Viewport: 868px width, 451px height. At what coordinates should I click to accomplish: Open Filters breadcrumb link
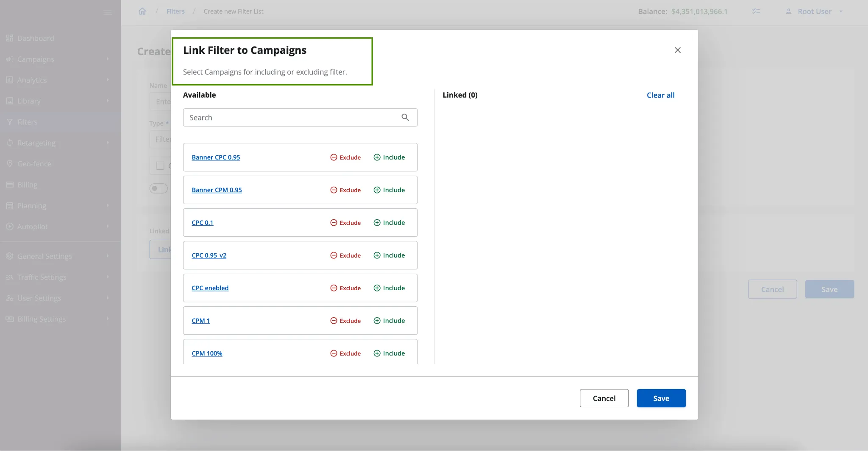pyautogui.click(x=175, y=11)
